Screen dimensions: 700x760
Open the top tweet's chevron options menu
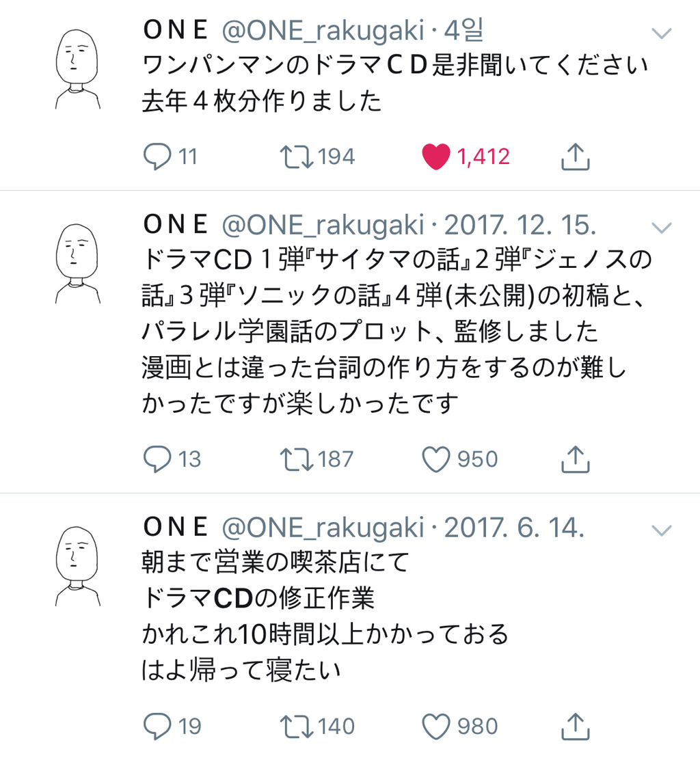(x=661, y=33)
